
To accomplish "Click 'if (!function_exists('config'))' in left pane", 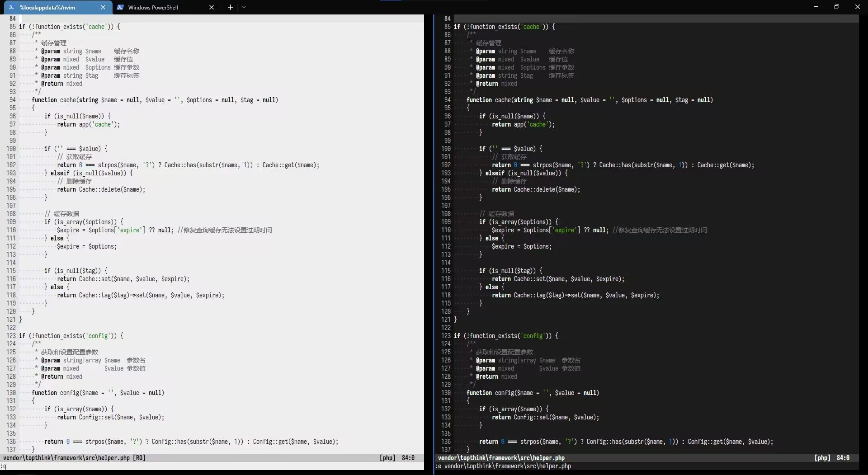I will [x=71, y=336].
